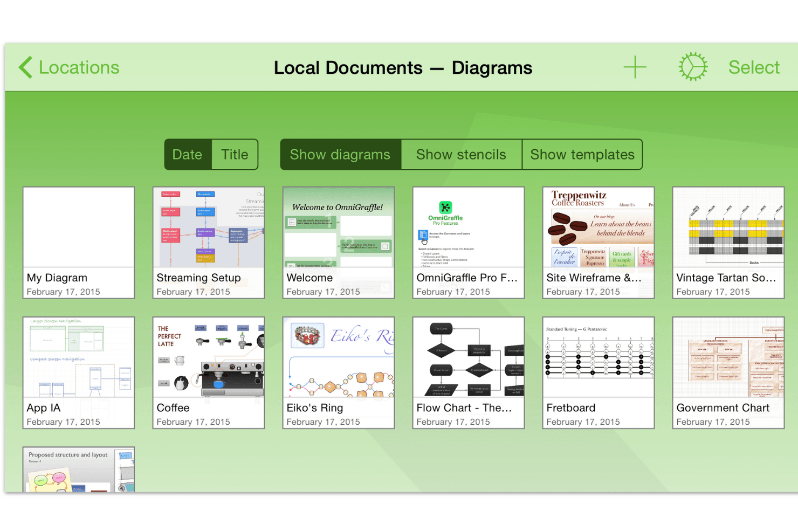Click the 'Welcome' document title text
The image size is (798, 532).
(x=309, y=278)
